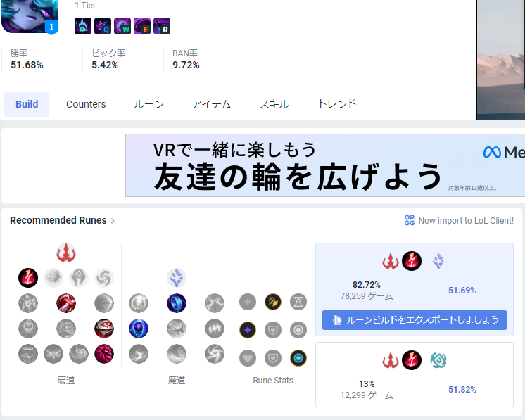Click the blue circle stat shard in bottom row

298,358
